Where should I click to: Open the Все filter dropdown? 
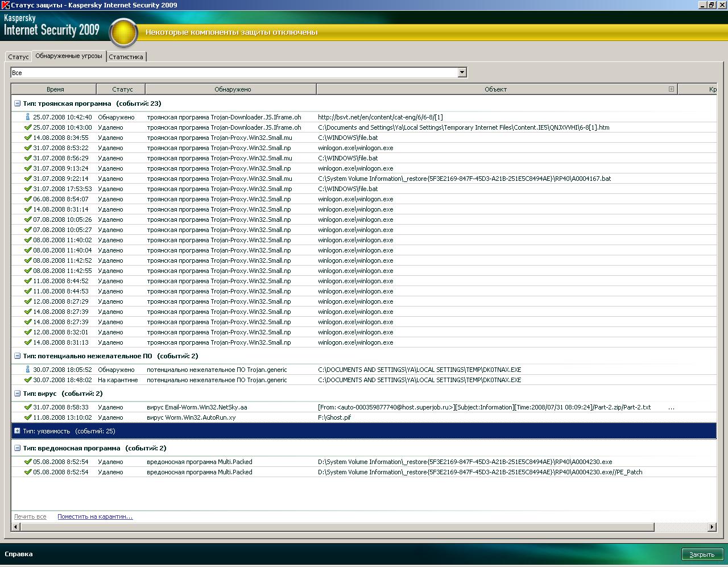point(462,72)
